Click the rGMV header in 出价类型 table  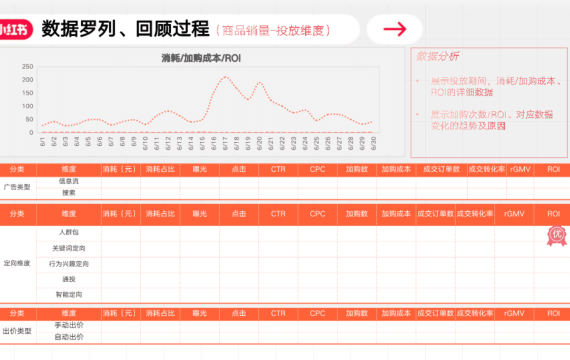[x=514, y=313]
